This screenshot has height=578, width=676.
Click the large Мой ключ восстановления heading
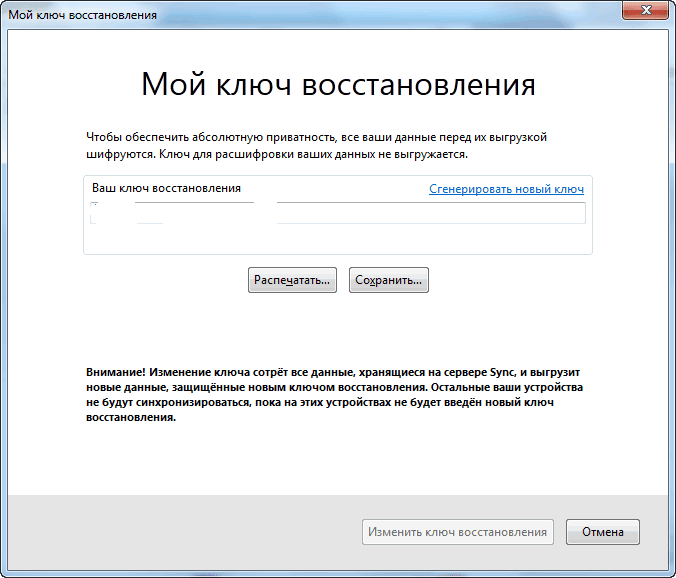(x=338, y=84)
